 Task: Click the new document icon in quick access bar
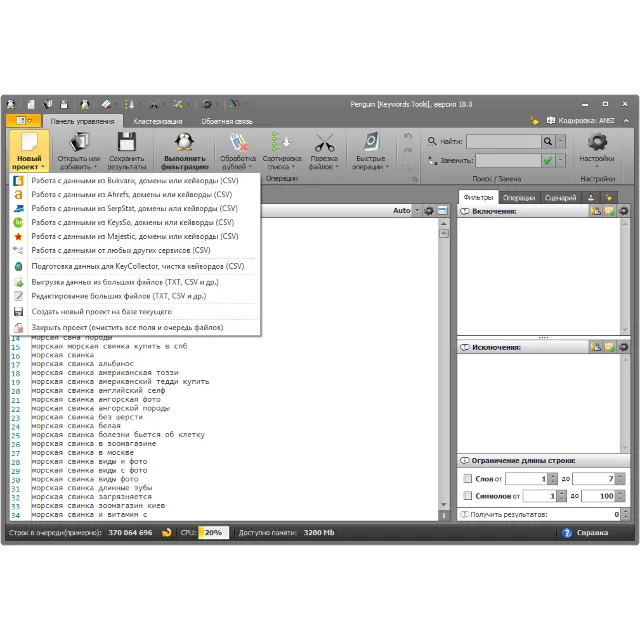point(31,104)
